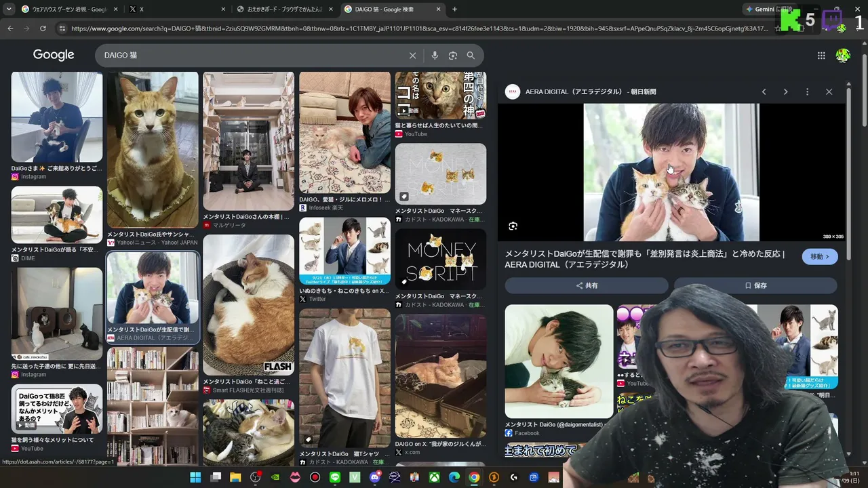The height and width of the screenshot is (488, 868).
Task: Open Task View from the taskbar
Action: click(216, 477)
